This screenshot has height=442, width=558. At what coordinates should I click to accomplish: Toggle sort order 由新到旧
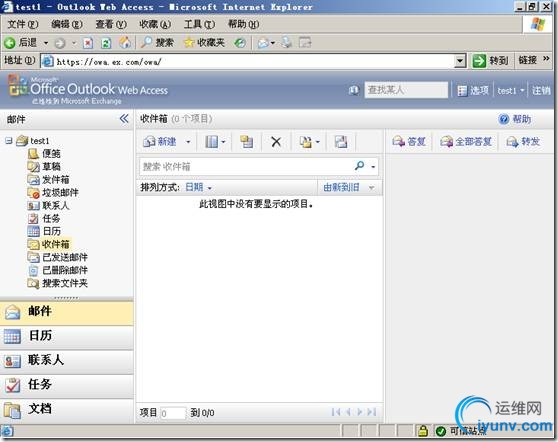click(x=349, y=187)
